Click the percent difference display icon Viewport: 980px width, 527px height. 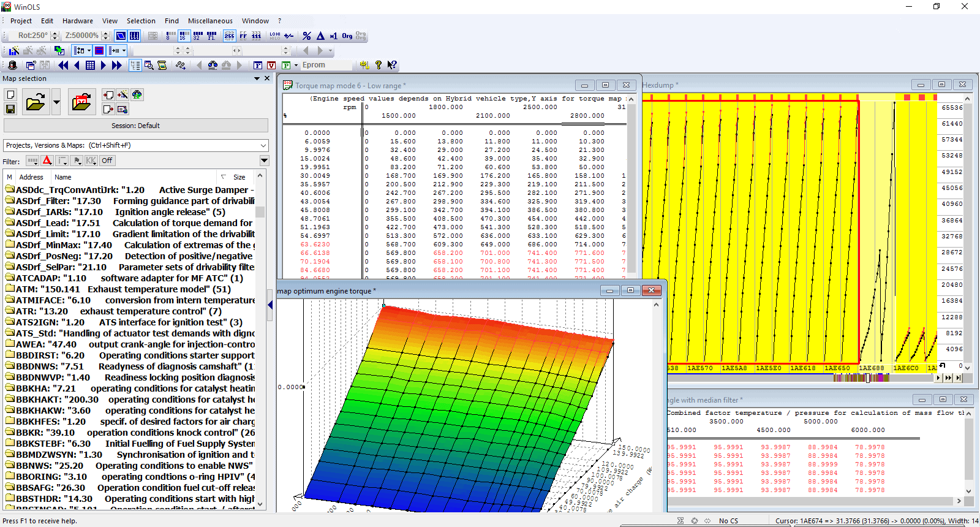(307, 36)
